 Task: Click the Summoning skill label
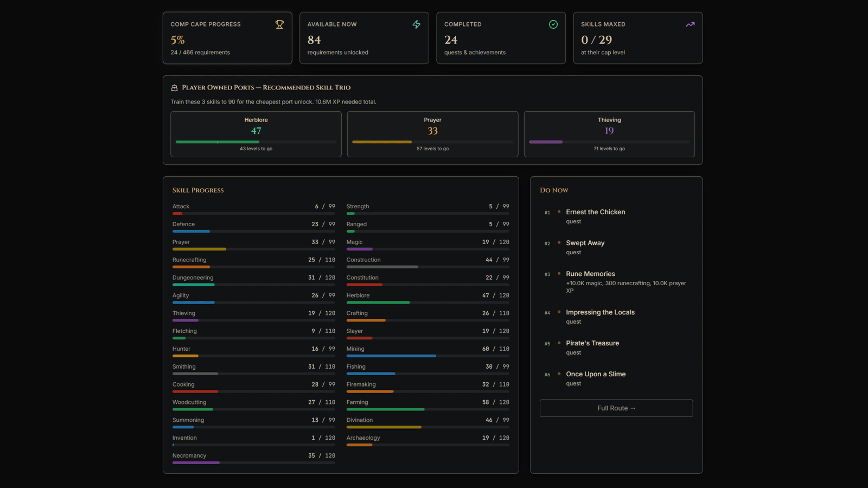tap(188, 420)
